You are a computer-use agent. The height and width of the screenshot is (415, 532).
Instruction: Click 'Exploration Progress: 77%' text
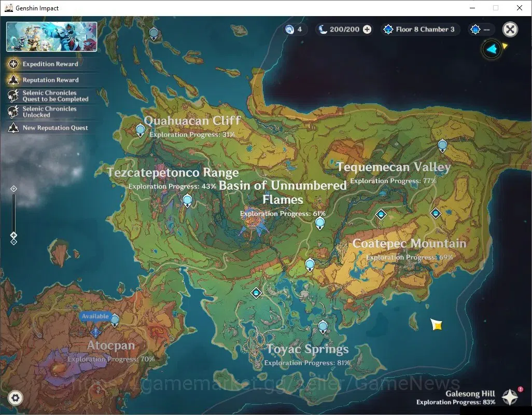(x=393, y=181)
